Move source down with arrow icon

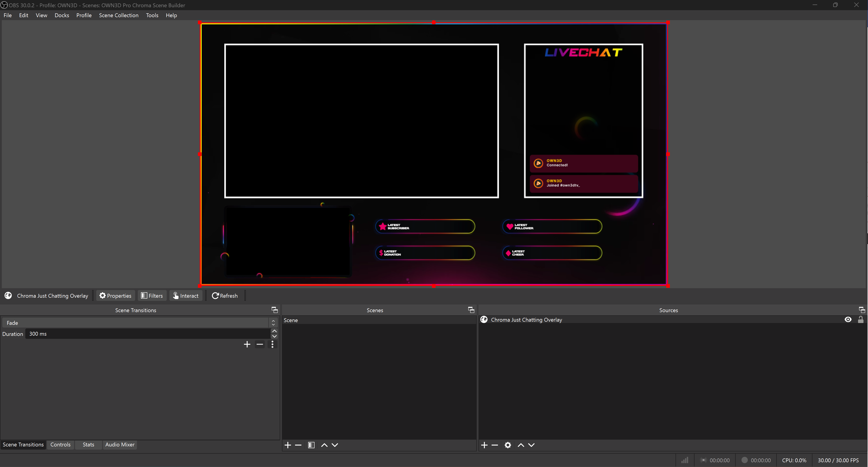(531, 445)
